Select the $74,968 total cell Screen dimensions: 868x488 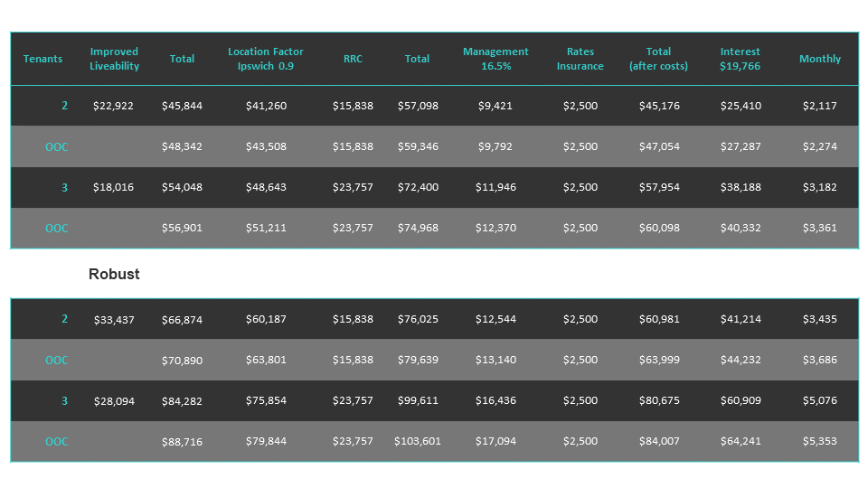[x=418, y=228]
